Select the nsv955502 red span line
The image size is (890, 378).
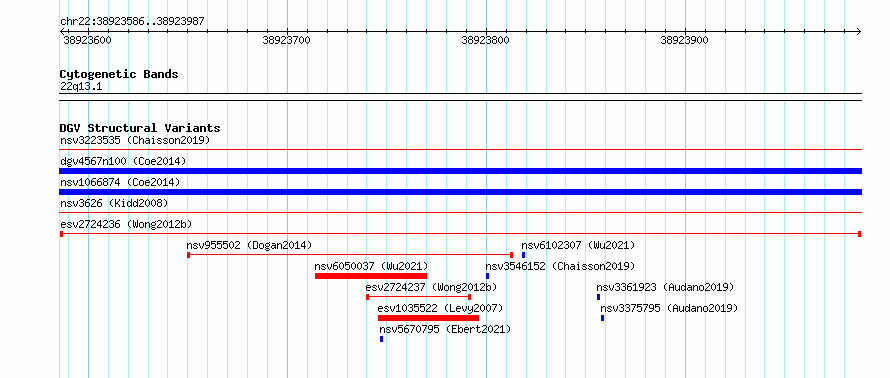pyautogui.click(x=350, y=255)
